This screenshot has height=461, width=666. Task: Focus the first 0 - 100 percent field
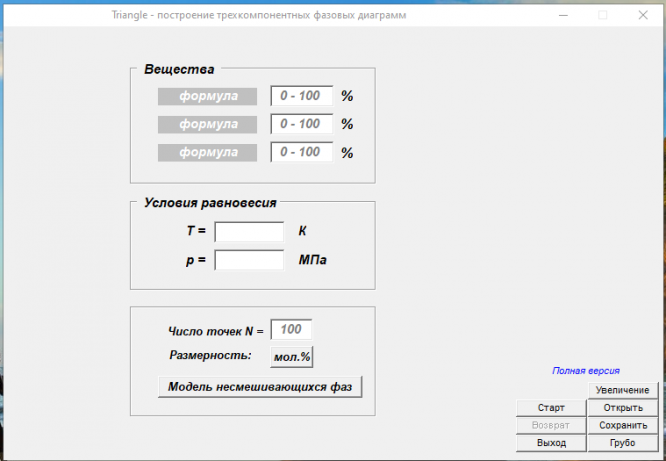click(x=302, y=96)
